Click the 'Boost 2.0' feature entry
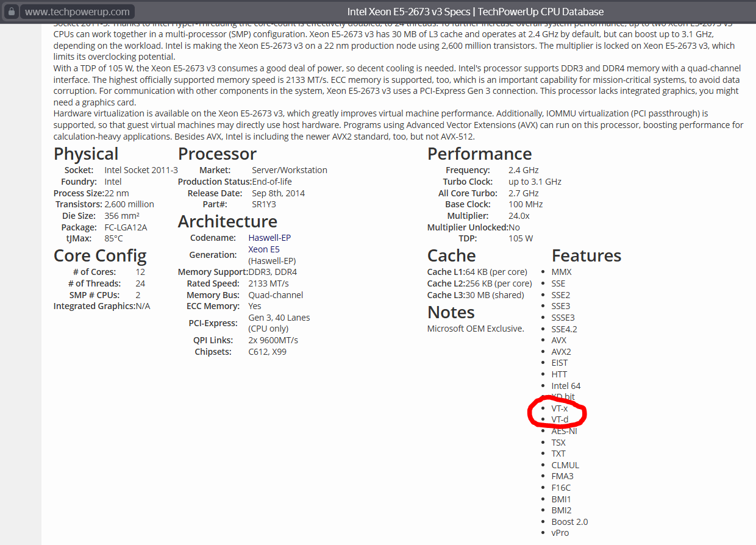 point(569,522)
